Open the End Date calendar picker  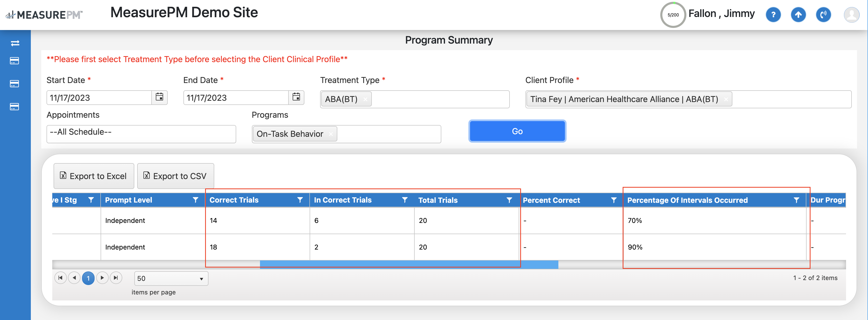click(x=296, y=97)
